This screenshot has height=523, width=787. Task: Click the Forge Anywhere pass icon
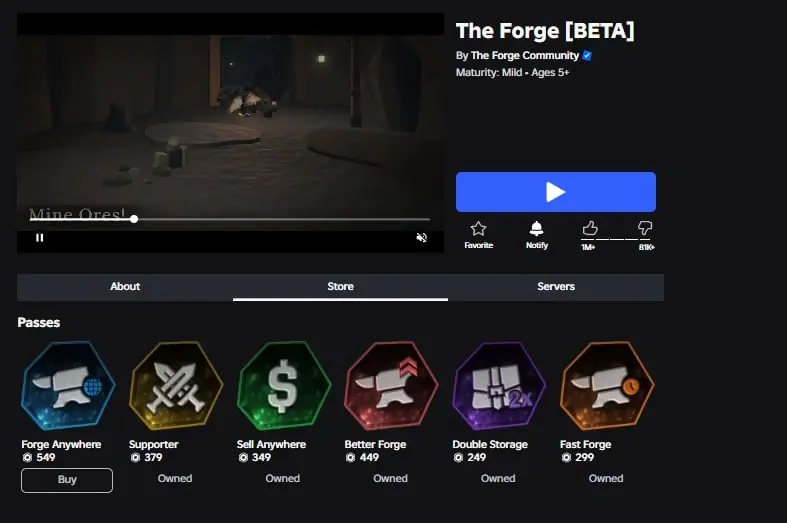[68, 385]
